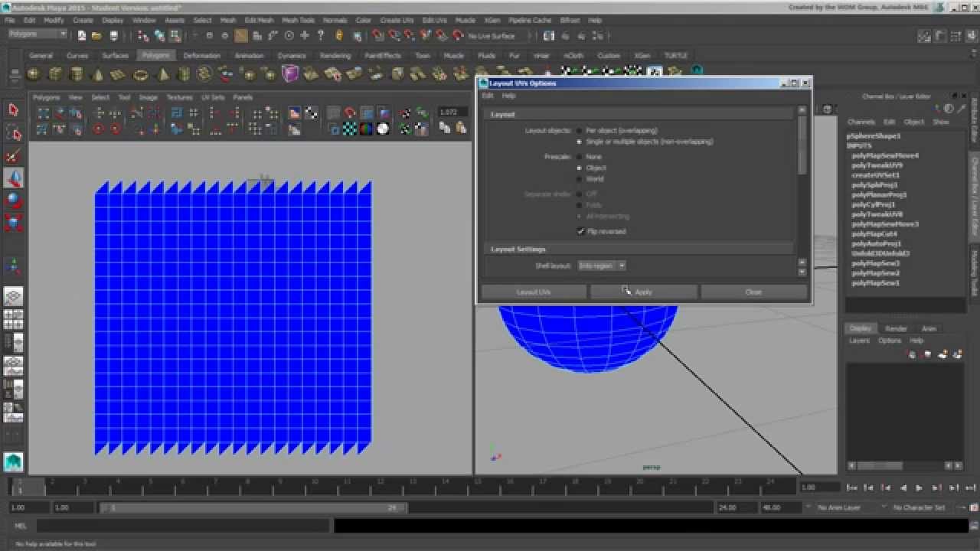The image size is (980, 551).
Task: Click the playback range slider bar
Action: click(x=253, y=507)
